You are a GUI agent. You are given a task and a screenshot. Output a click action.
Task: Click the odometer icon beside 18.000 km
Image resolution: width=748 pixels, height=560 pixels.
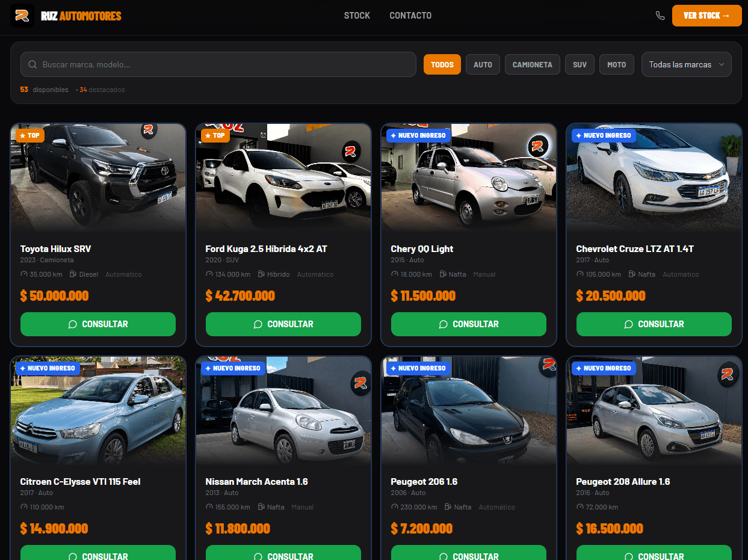pos(395,274)
